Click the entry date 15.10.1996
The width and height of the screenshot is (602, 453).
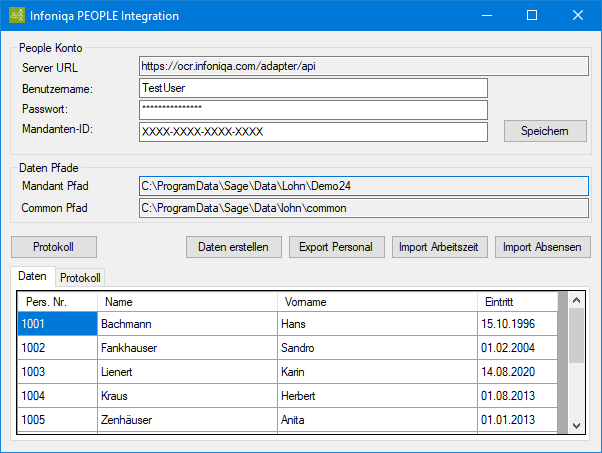tap(517, 324)
